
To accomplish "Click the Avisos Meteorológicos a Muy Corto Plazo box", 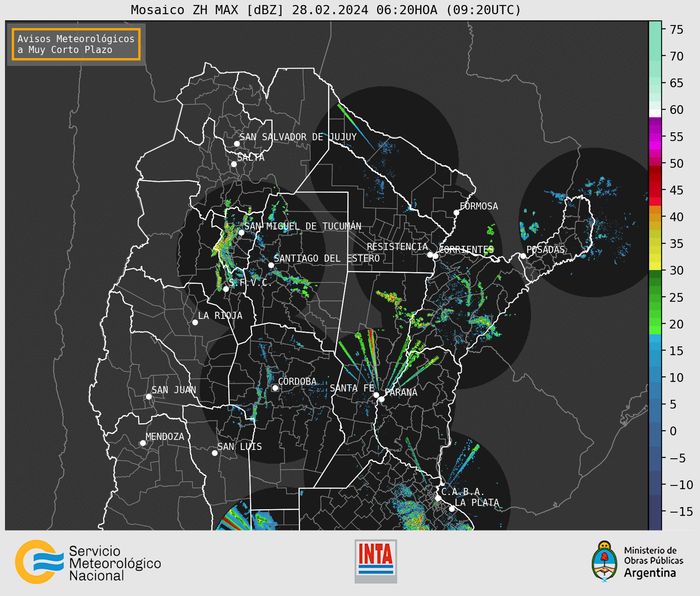I will click(76, 44).
